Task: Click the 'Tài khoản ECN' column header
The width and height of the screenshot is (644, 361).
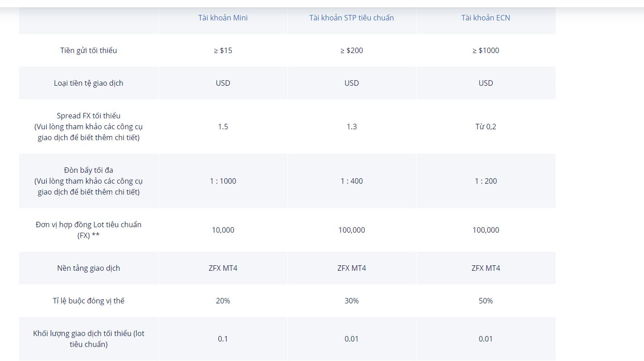Action: click(486, 18)
